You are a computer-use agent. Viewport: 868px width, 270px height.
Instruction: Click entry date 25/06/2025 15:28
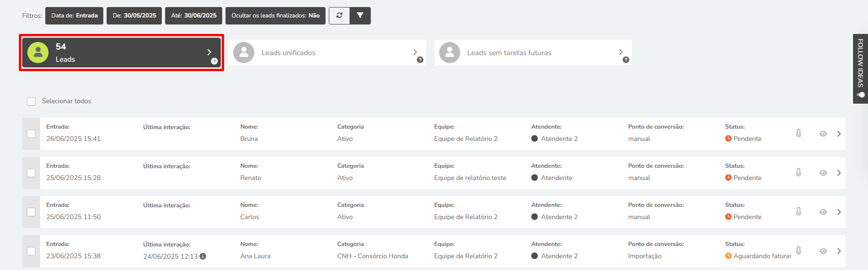(x=73, y=178)
